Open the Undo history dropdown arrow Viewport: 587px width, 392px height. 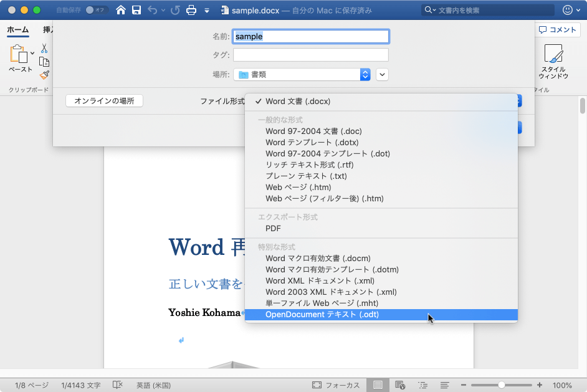tap(163, 11)
